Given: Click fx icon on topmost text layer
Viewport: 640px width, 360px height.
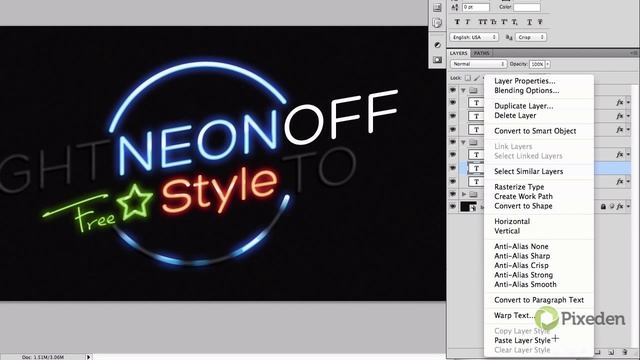Looking at the screenshot, I should pyautogui.click(x=620, y=102).
